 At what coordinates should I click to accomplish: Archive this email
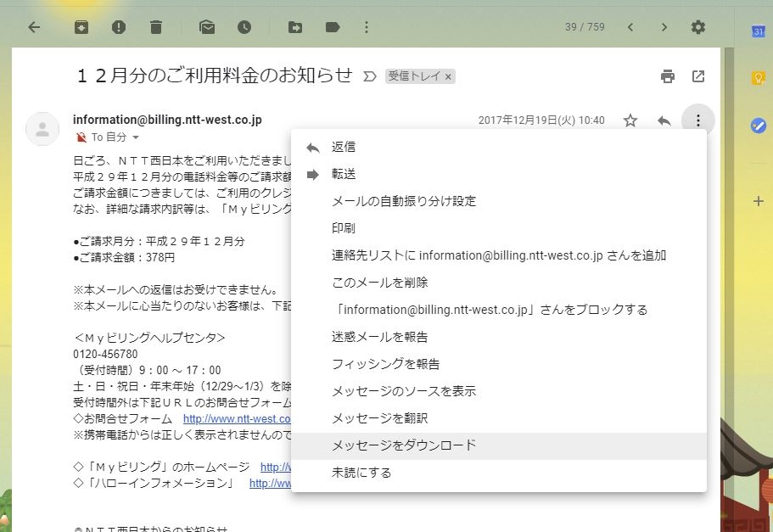point(81,27)
